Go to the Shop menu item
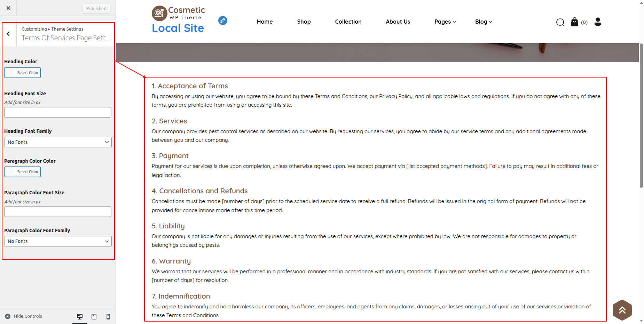Image resolution: width=644 pixels, height=324 pixels. [304, 22]
